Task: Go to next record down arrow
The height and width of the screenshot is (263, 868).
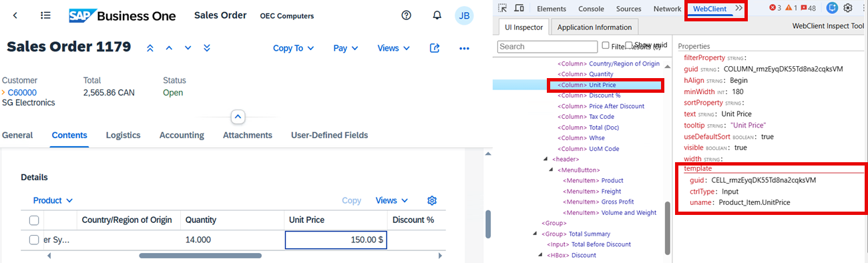Action: point(188,48)
